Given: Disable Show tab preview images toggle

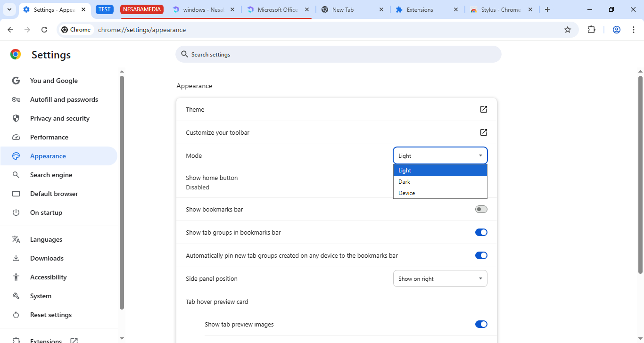Looking at the screenshot, I should [481, 324].
